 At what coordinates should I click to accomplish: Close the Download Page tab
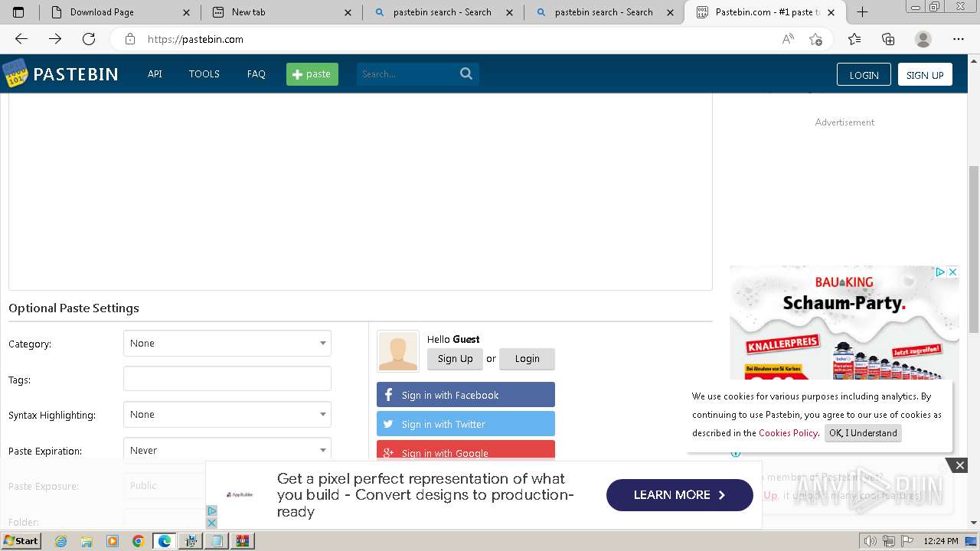(186, 12)
